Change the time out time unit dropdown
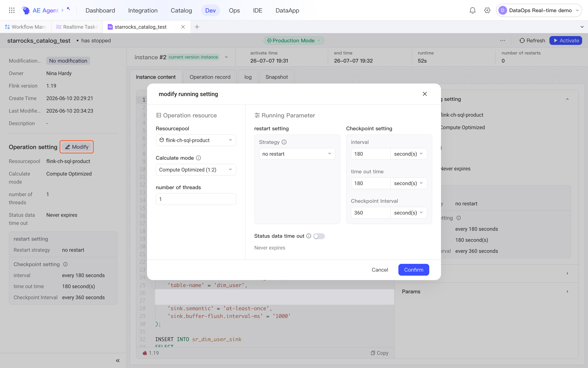The width and height of the screenshot is (588, 368). click(x=408, y=183)
